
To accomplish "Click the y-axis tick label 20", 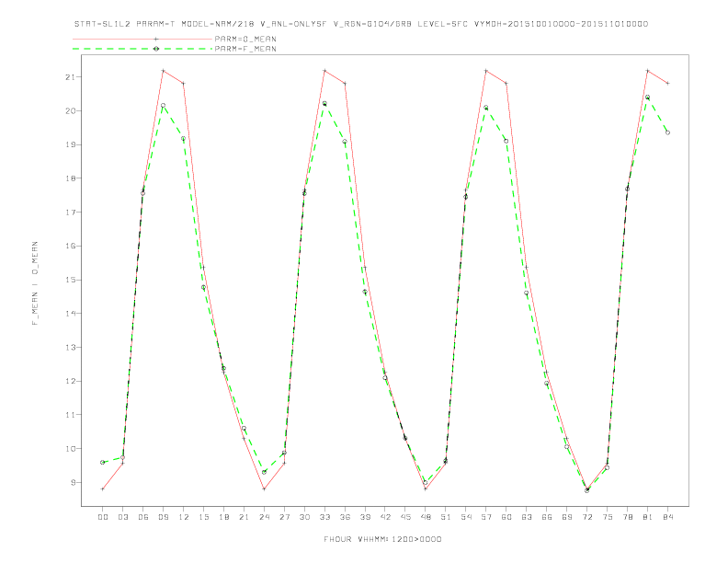I will tap(70, 111).
